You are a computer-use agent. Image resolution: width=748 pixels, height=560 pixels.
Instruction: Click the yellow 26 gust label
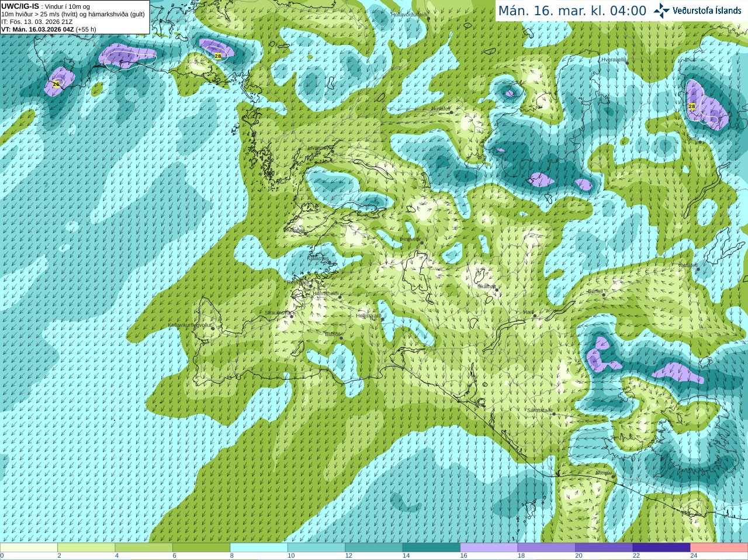click(x=56, y=84)
